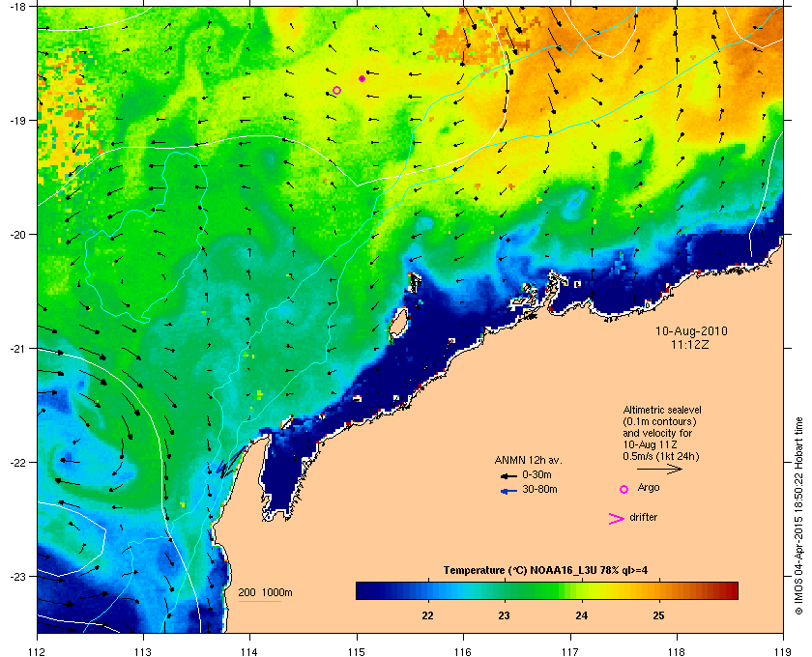Click the 'drifter' legend label

(643, 517)
